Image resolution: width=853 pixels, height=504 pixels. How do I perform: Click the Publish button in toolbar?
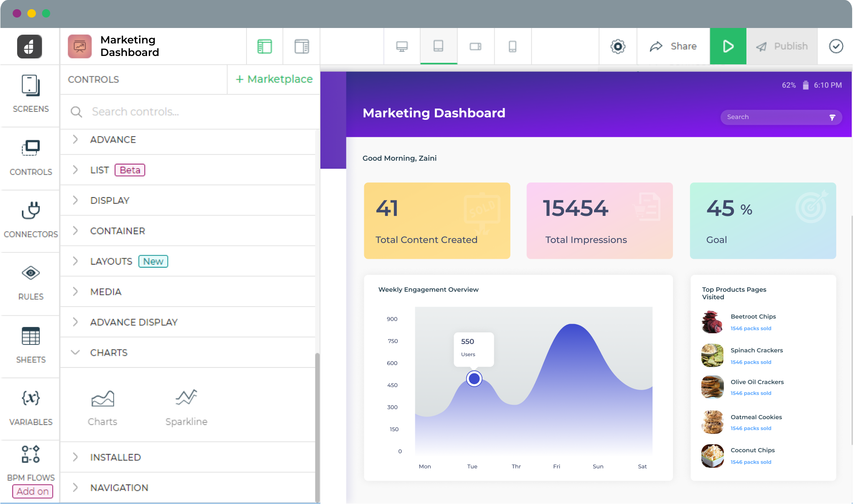pos(782,46)
